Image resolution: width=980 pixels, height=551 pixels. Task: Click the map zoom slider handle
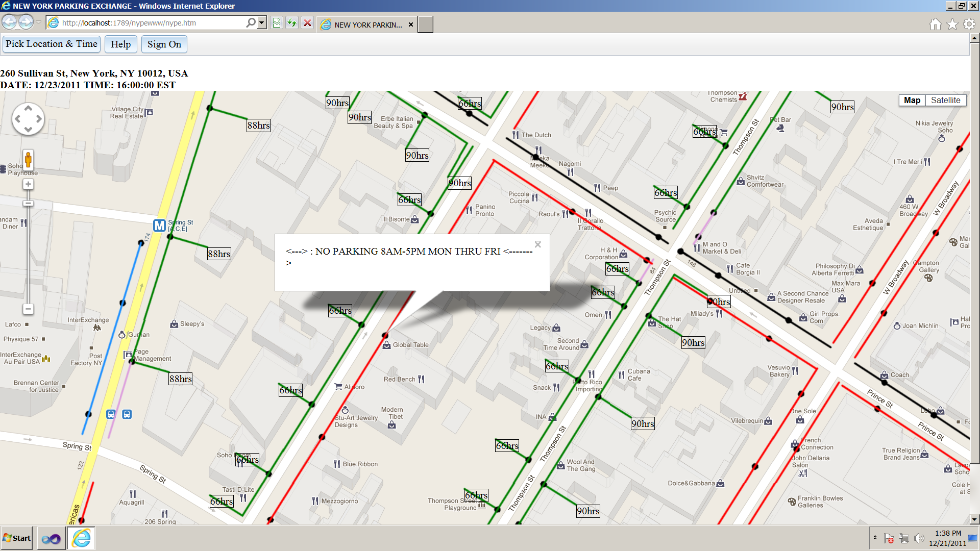pyautogui.click(x=28, y=204)
